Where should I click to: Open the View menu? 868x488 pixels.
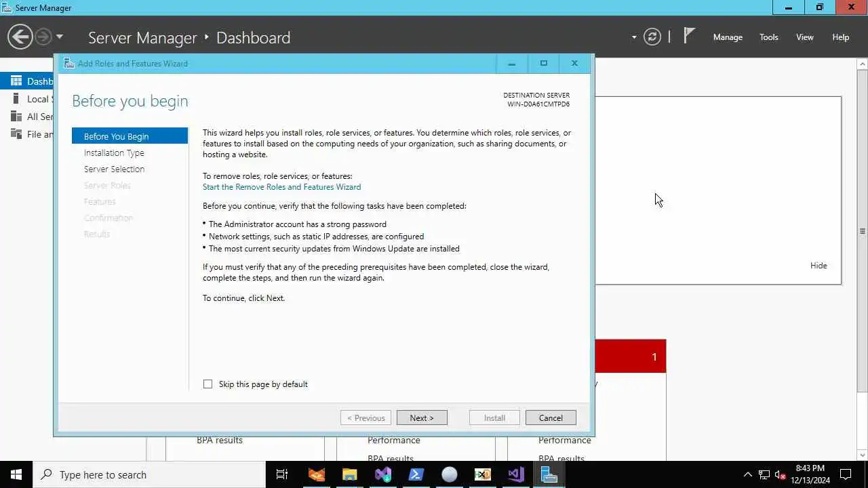[804, 37]
